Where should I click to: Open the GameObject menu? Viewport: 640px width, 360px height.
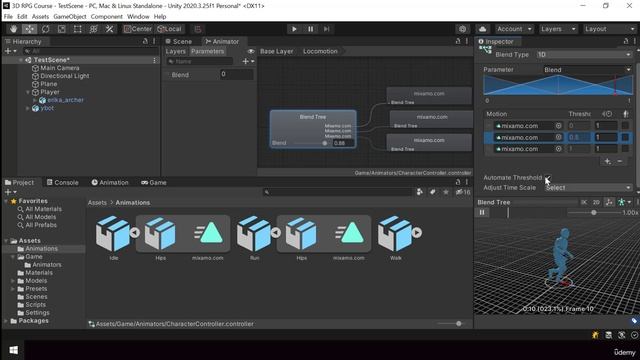coord(70,17)
